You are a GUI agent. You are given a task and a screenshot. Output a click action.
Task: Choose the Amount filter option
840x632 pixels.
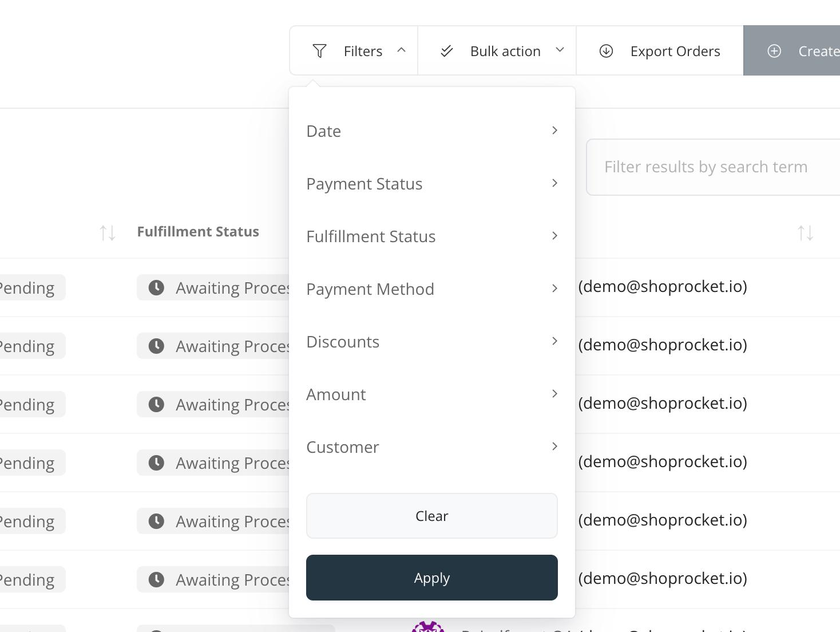point(432,394)
